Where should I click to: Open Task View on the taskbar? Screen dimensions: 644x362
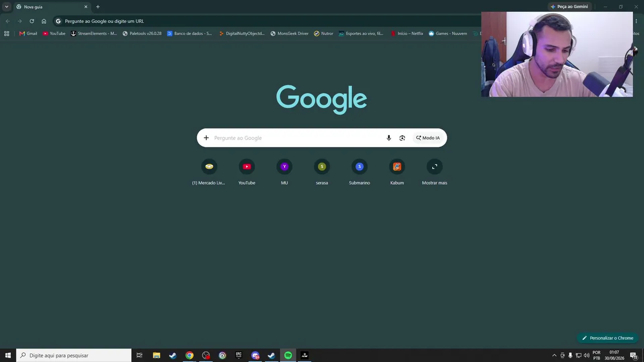pyautogui.click(x=139, y=355)
